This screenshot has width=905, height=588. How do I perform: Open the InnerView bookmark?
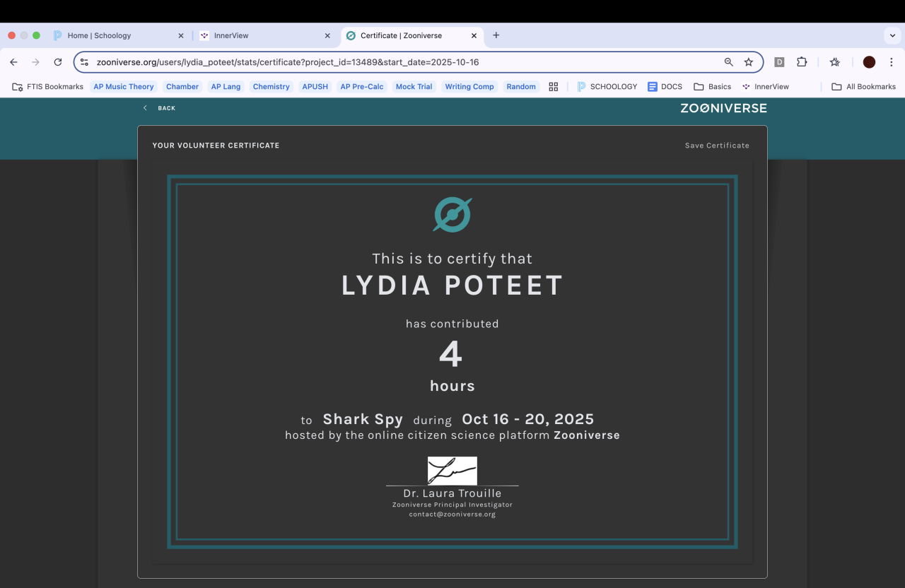pyautogui.click(x=766, y=86)
